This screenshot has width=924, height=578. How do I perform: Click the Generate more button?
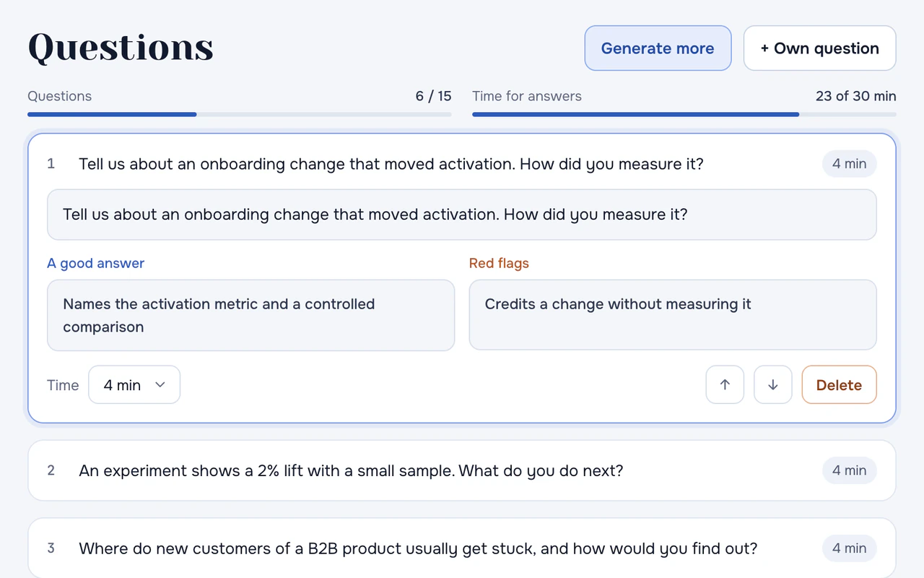click(x=658, y=48)
